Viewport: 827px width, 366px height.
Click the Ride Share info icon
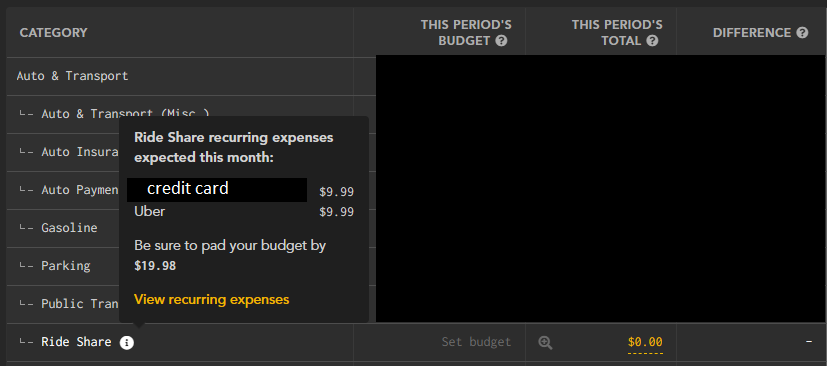pos(127,342)
